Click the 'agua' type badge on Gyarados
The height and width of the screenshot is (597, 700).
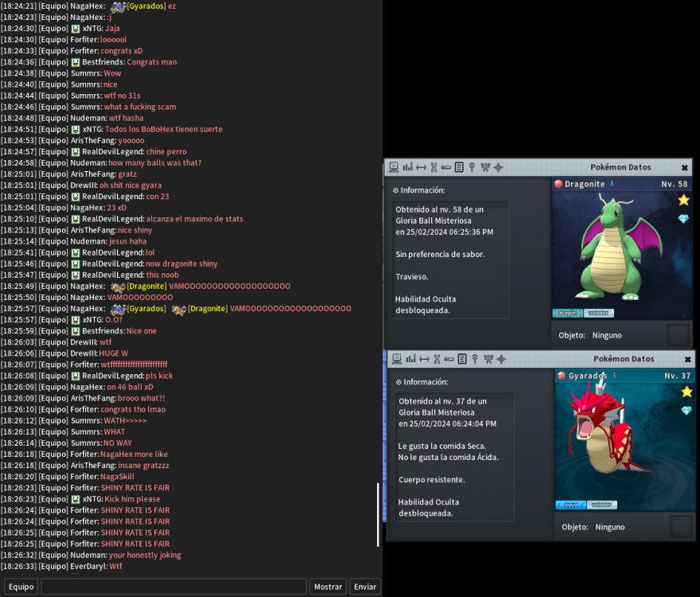point(571,505)
